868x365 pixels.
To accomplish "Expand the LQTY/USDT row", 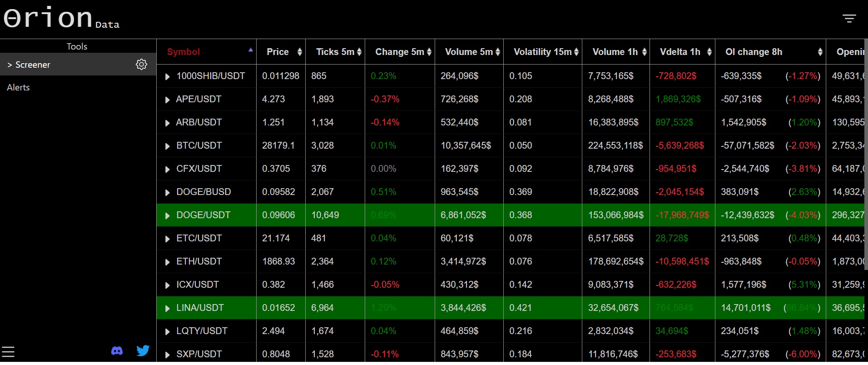I will 167,331.
